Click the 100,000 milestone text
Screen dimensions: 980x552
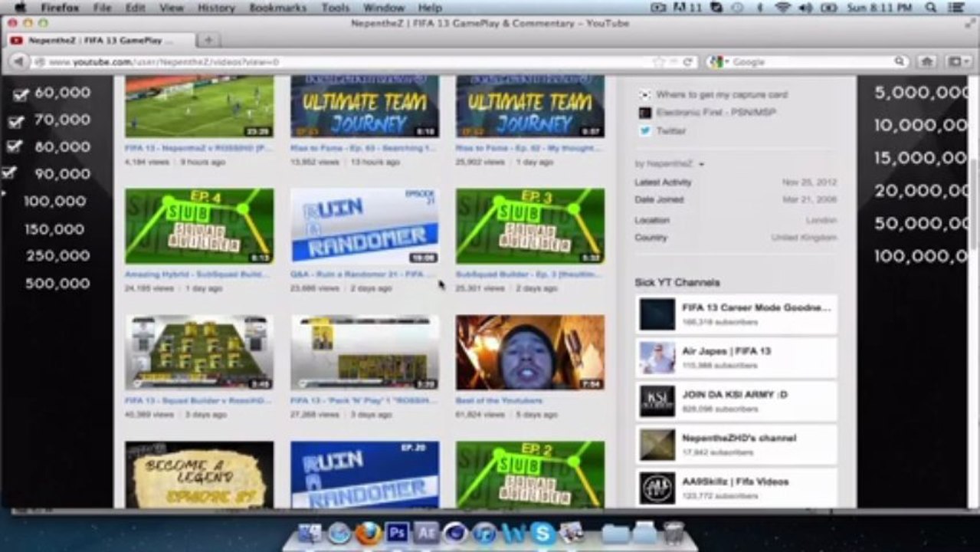tap(54, 201)
